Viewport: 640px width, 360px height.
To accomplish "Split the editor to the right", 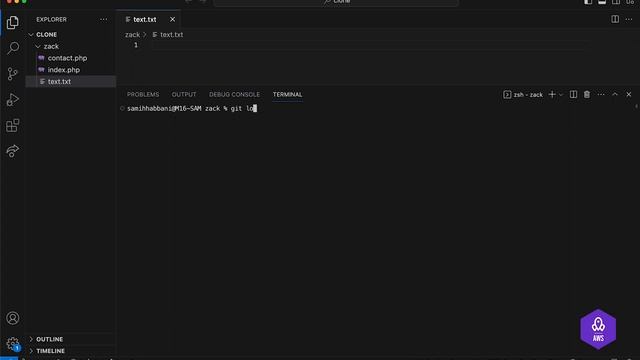I will 615,19.
